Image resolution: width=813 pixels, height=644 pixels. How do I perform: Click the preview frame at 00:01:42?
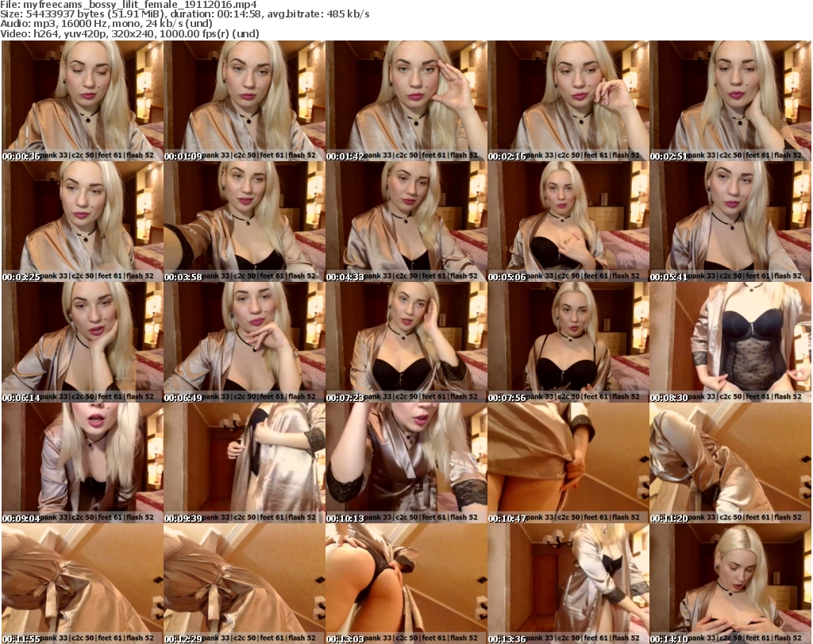[406, 101]
